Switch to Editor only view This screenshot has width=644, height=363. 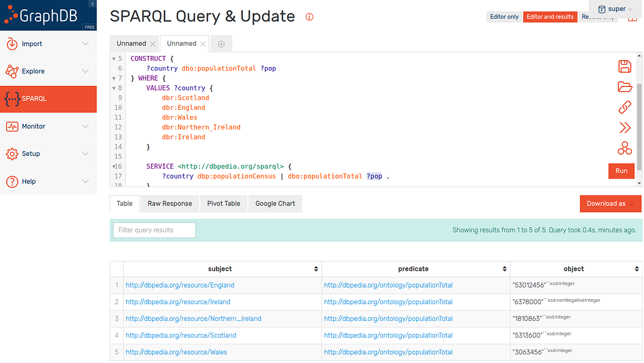coord(504,17)
